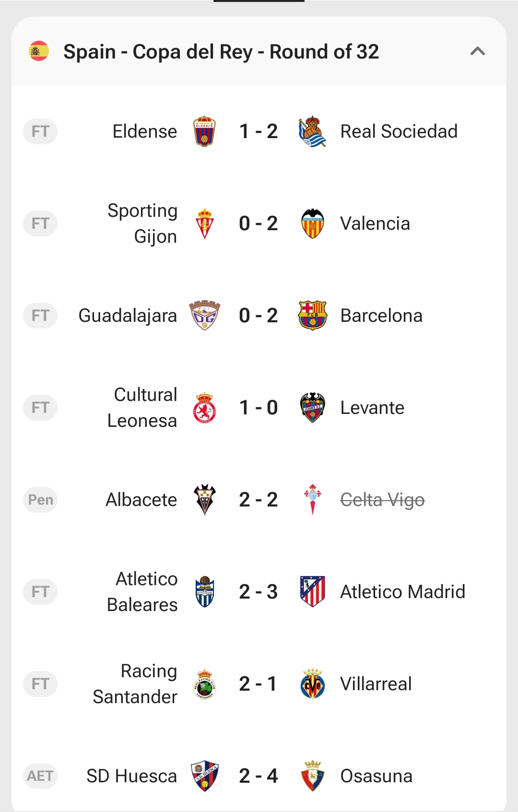Open the Atletico Baleares 2 - 3 score

(259, 592)
